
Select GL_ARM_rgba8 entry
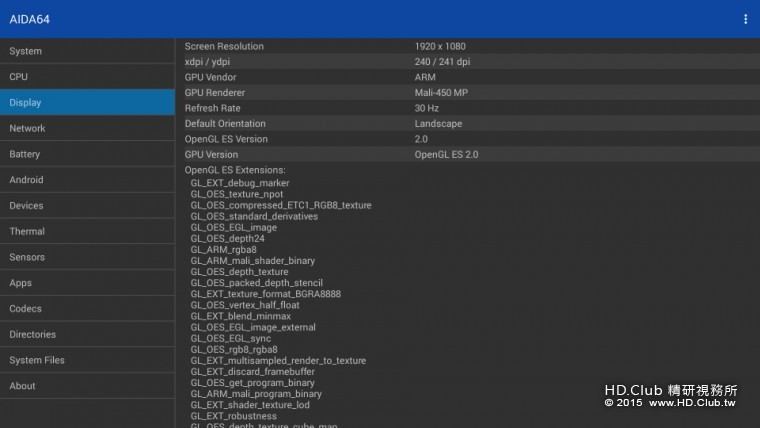click(223, 250)
